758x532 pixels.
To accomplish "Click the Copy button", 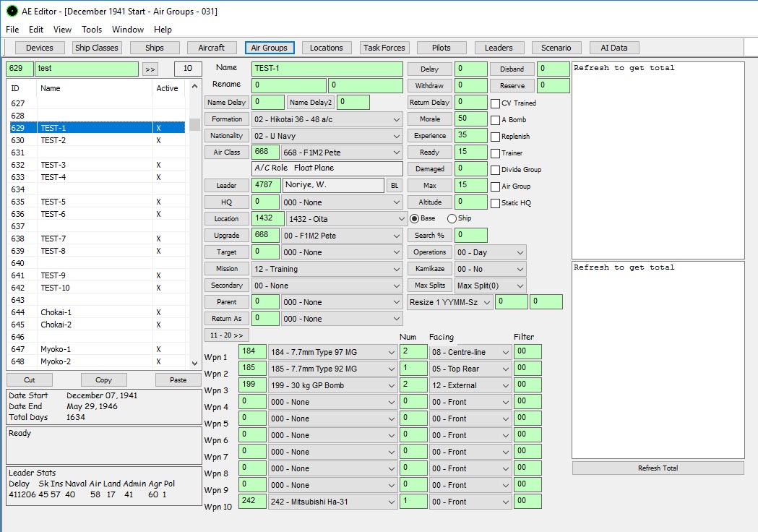I will point(103,380).
